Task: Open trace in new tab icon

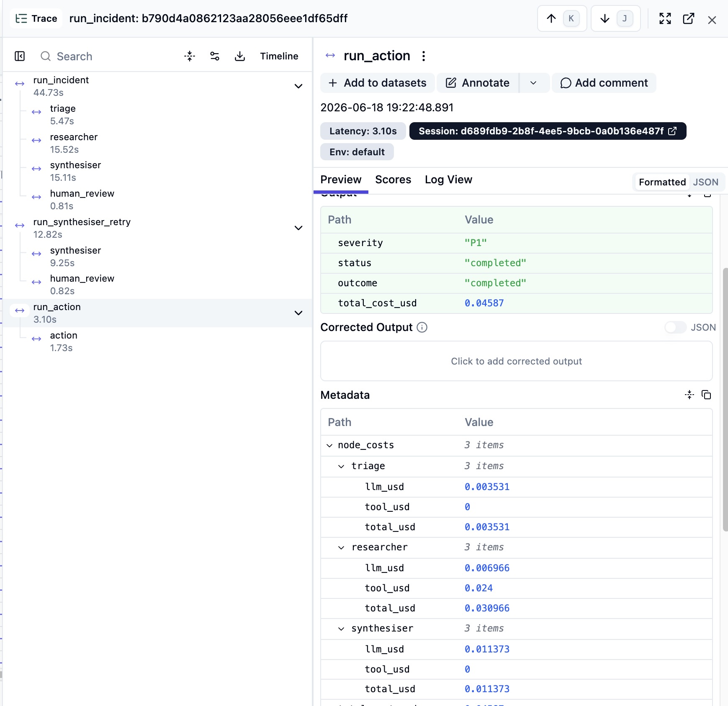Action: point(689,18)
